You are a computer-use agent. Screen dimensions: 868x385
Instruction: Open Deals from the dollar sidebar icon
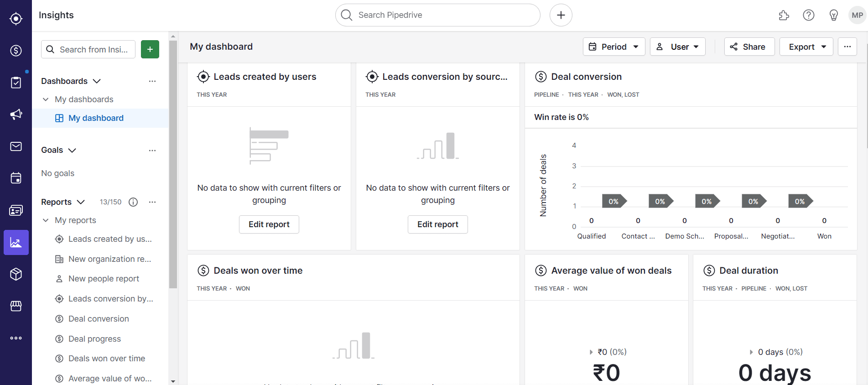click(x=16, y=51)
